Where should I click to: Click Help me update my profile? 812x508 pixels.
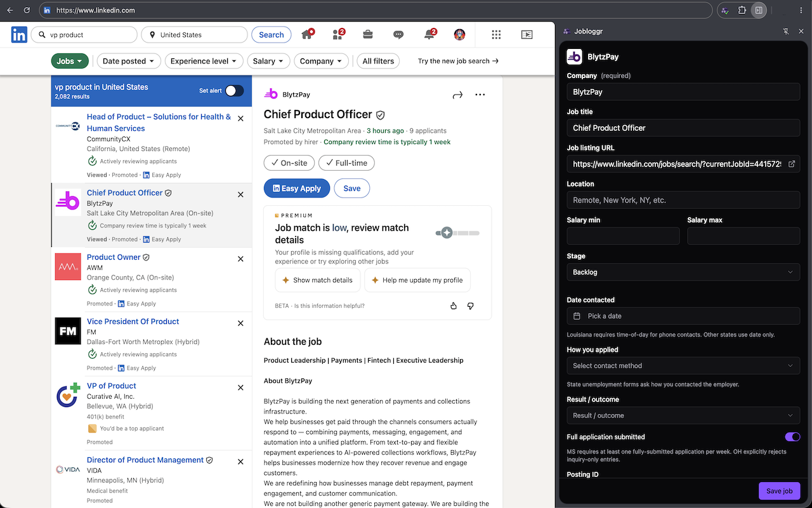tap(417, 280)
